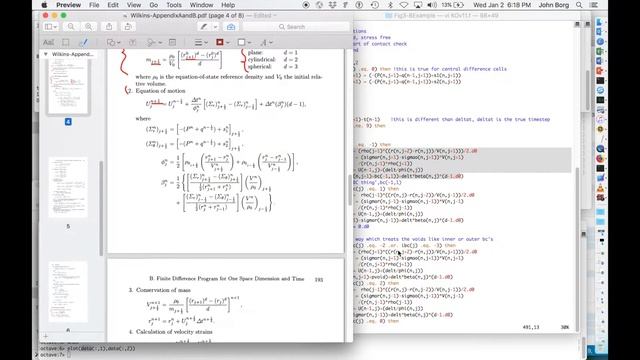Click the battery status icon

point(459,5)
